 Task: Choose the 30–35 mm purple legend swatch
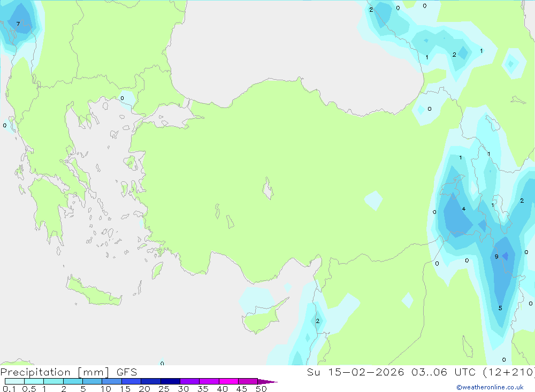190,381
